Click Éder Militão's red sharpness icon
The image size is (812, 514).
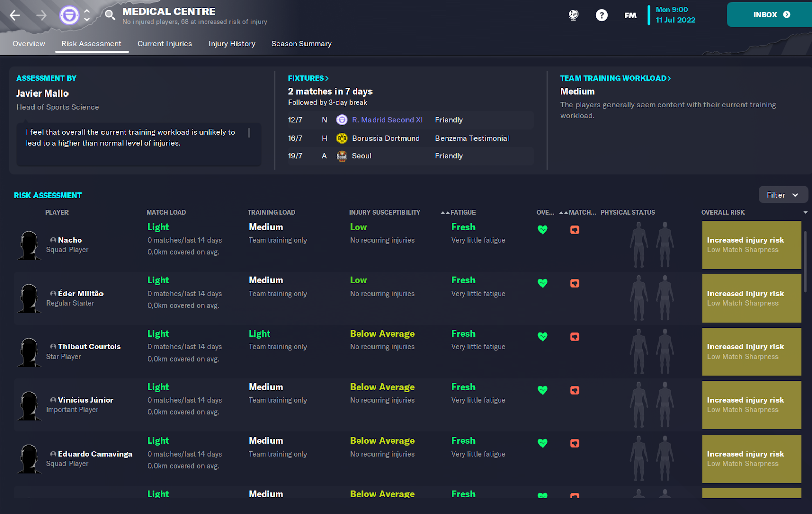(574, 283)
